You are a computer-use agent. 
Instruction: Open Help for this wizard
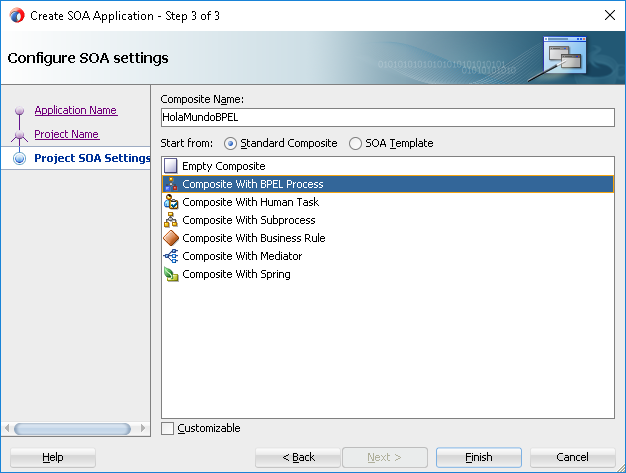[53, 457]
